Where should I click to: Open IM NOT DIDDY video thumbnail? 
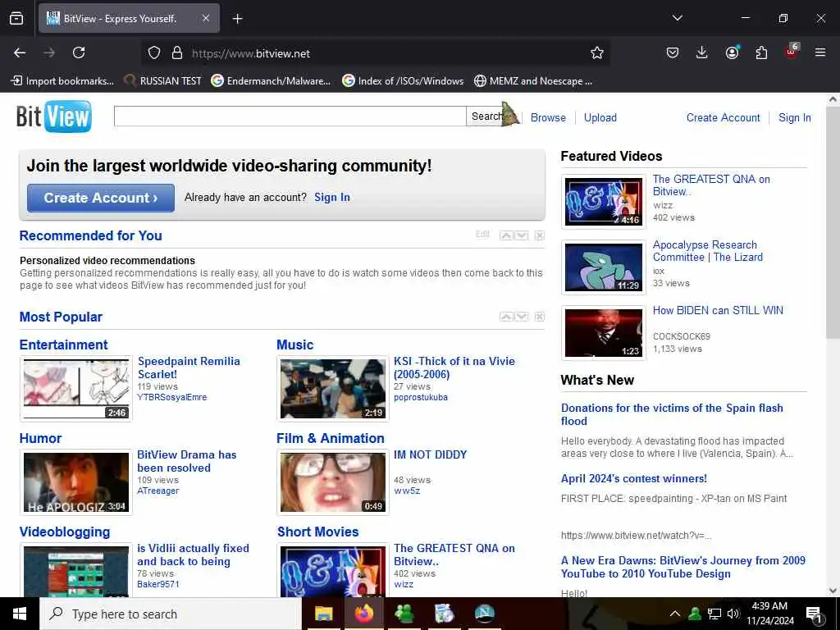pyautogui.click(x=333, y=482)
